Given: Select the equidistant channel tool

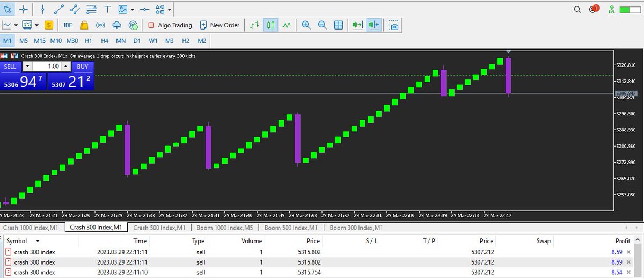Looking at the screenshot, I should (x=75, y=9).
